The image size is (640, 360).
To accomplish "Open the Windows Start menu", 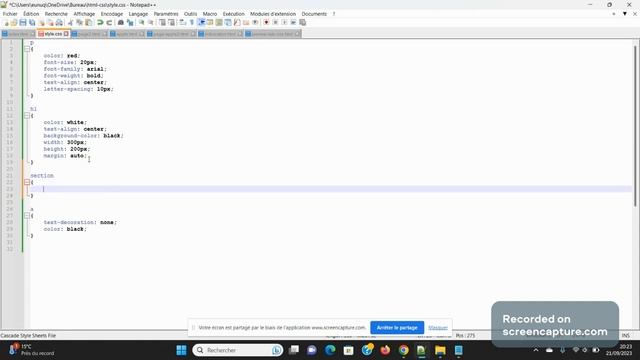I will [181, 350].
